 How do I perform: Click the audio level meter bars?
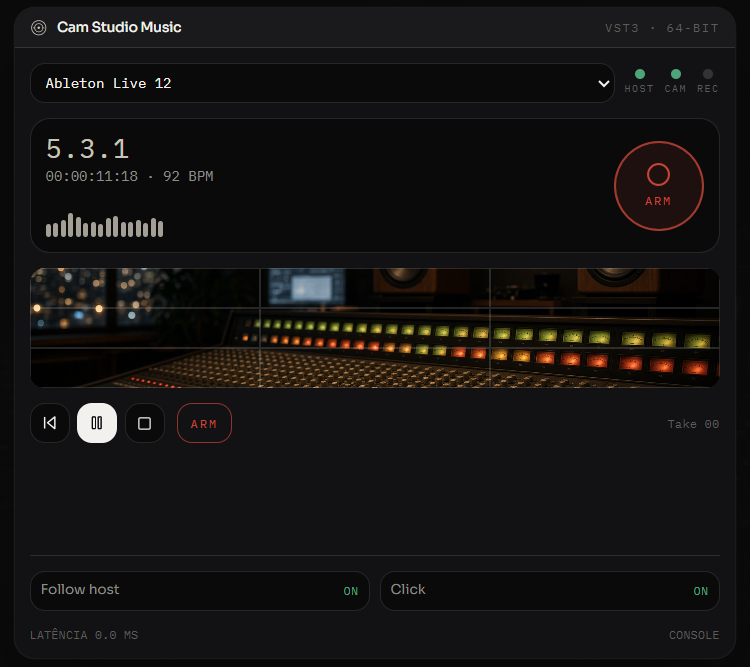coord(104,225)
